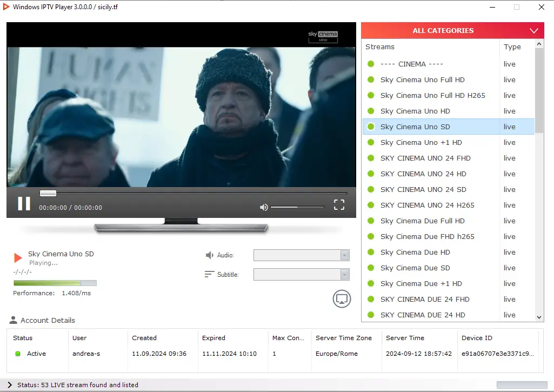Click the server time 2024-09-12 18:57:42
554x392 pixels.
click(419, 354)
